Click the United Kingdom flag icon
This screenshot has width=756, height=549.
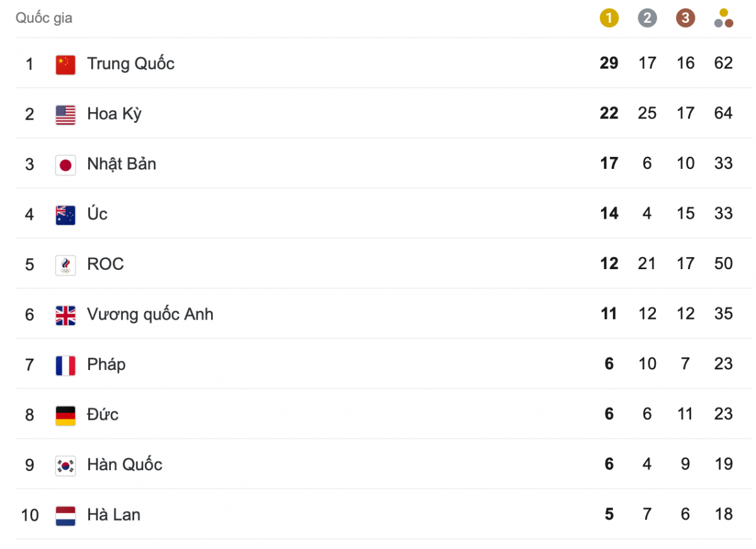click(66, 315)
